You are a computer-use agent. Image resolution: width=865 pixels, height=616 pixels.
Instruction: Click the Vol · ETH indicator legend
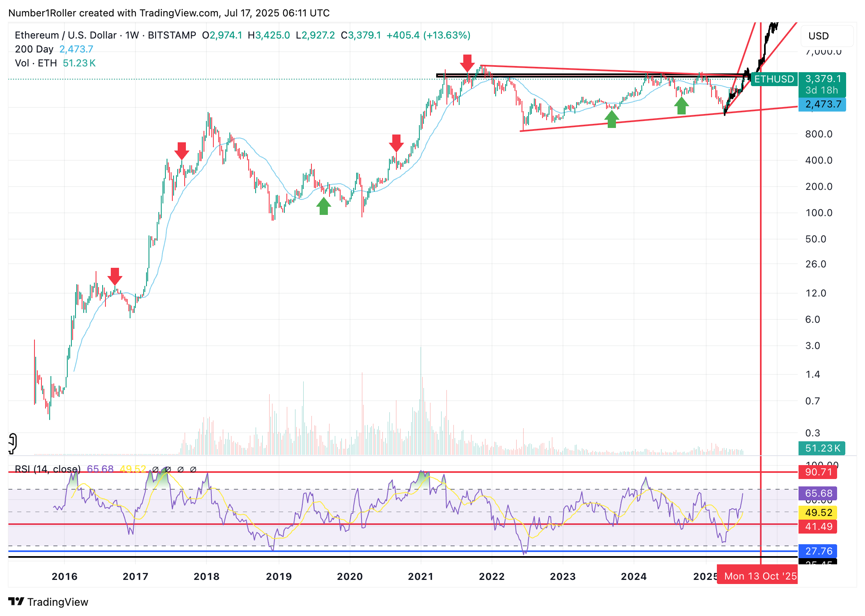(x=36, y=63)
